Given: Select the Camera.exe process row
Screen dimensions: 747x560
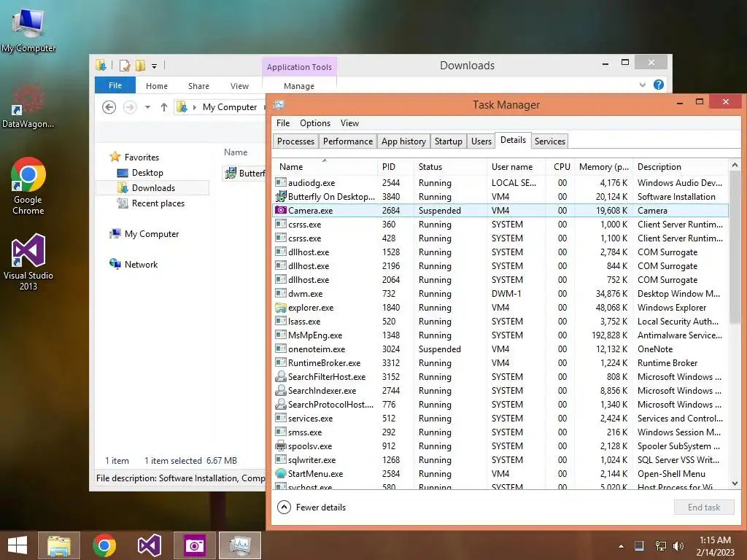Looking at the screenshot, I should [500, 211].
